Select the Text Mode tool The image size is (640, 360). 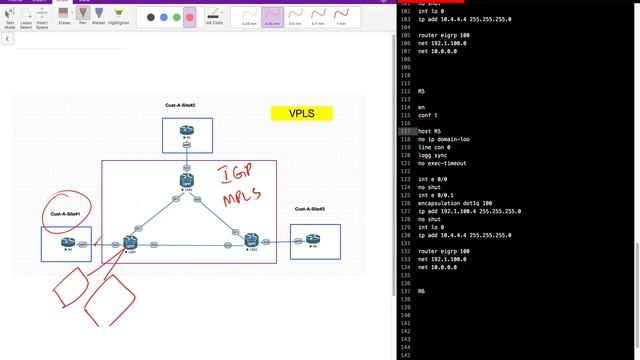10,18
